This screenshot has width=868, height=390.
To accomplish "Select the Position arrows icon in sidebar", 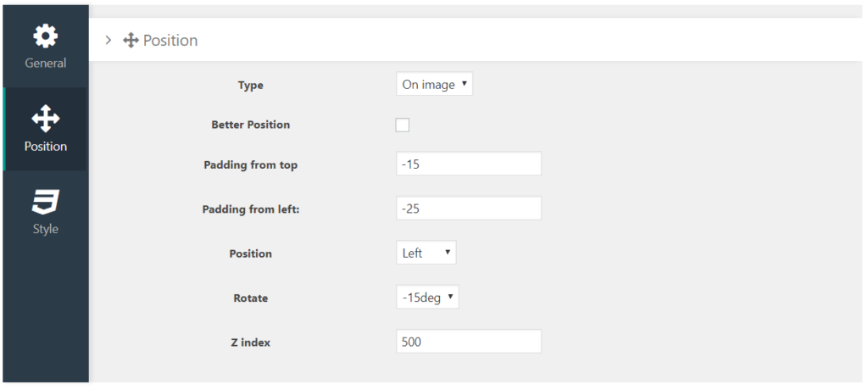I will click(46, 119).
